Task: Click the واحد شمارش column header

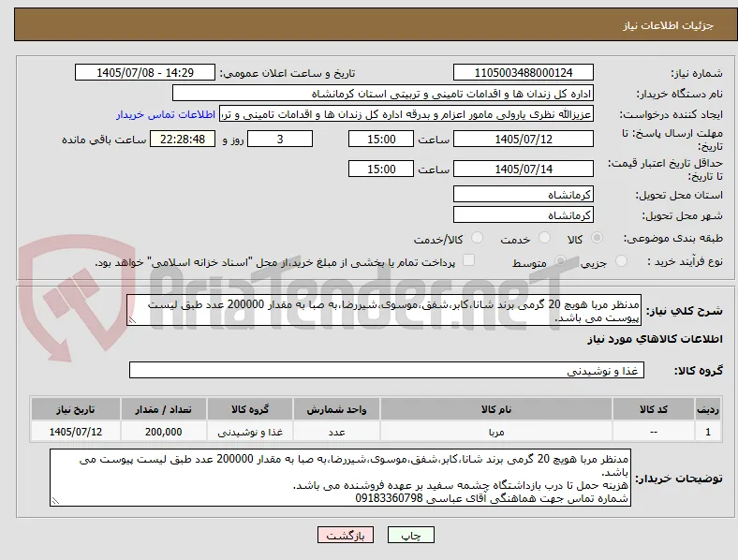Action: pos(336,409)
